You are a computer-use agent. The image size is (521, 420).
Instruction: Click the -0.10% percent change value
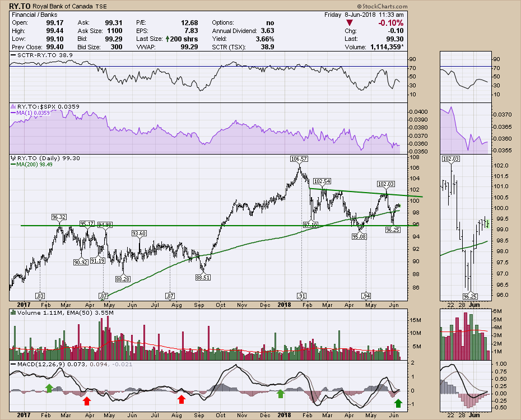point(391,23)
